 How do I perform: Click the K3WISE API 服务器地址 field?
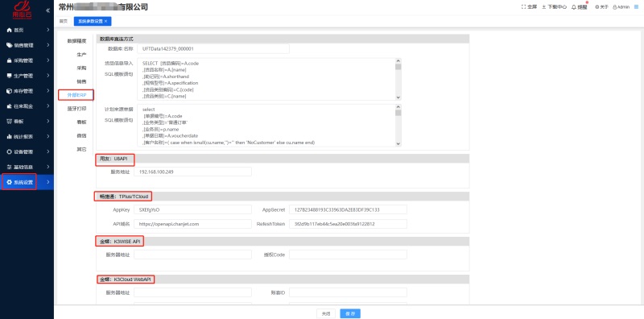pyautogui.click(x=192, y=255)
